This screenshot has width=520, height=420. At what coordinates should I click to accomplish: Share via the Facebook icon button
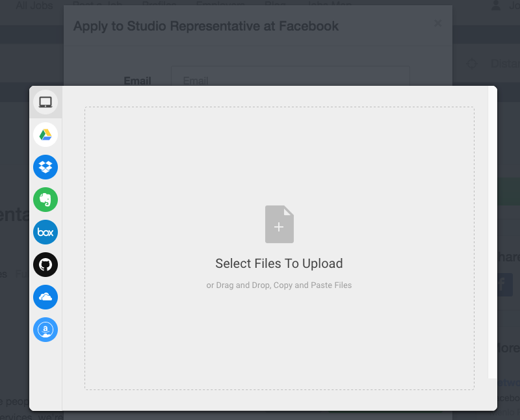click(x=505, y=284)
